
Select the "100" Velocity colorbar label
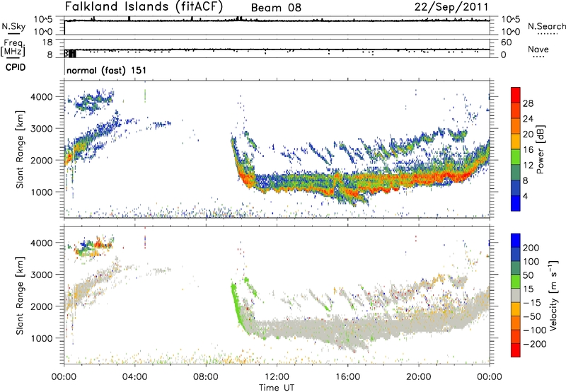tap(531, 262)
